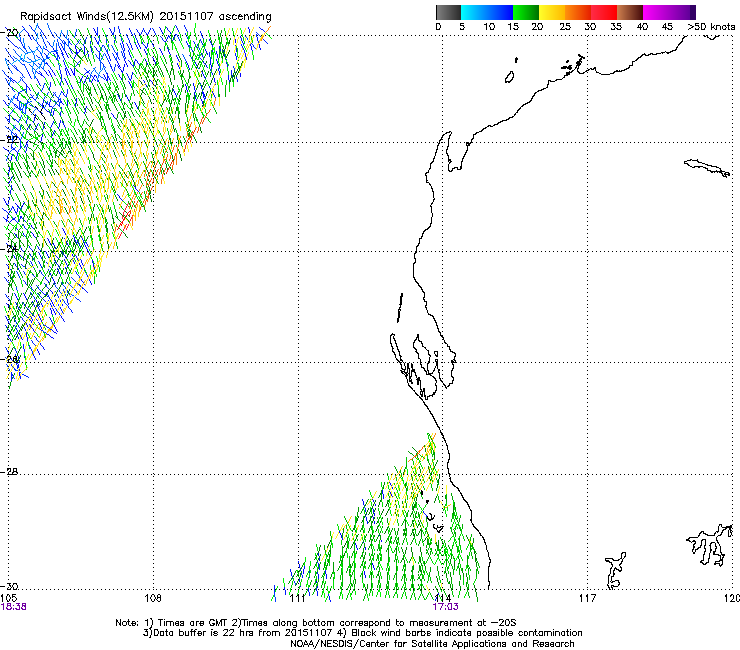Click the gray 0-5 knots legend swatch

point(448,12)
